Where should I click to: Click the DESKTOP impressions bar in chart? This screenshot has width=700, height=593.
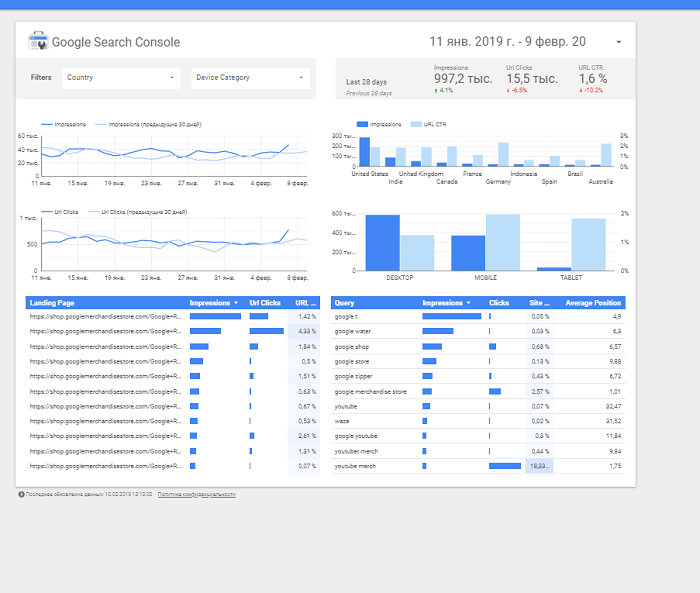click(x=382, y=242)
